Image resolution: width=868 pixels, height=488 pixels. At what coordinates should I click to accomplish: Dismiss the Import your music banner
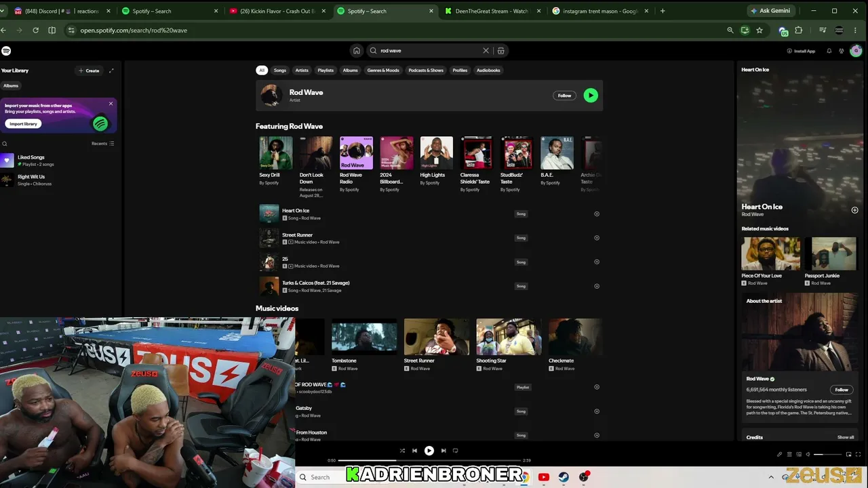pyautogui.click(x=111, y=104)
